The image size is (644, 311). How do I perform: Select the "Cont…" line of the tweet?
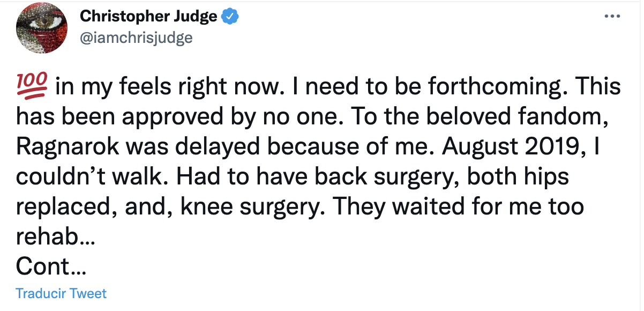[51, 266]
